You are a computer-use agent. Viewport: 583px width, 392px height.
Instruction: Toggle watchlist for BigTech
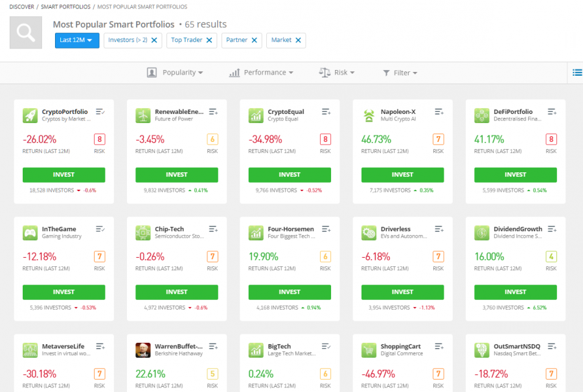326,346
